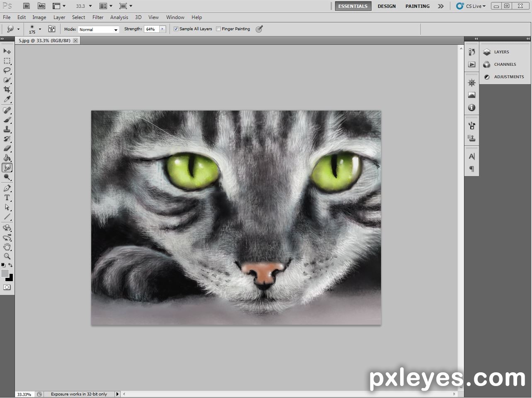Switch to the 5.jpg document tab
Screen dimensions: 532x398
44,41
